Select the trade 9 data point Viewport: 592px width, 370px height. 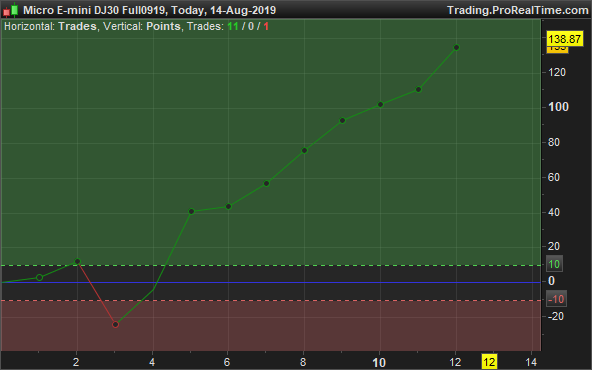(342, 120)
